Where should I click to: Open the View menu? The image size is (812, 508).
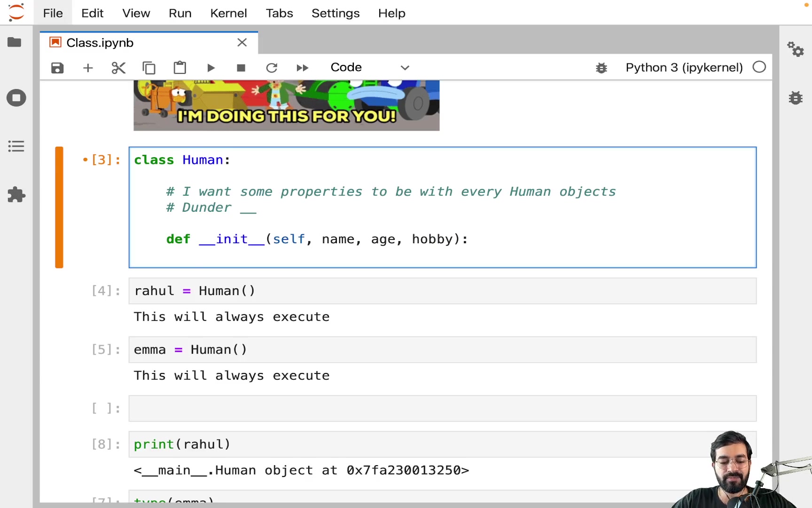[136, 13]
